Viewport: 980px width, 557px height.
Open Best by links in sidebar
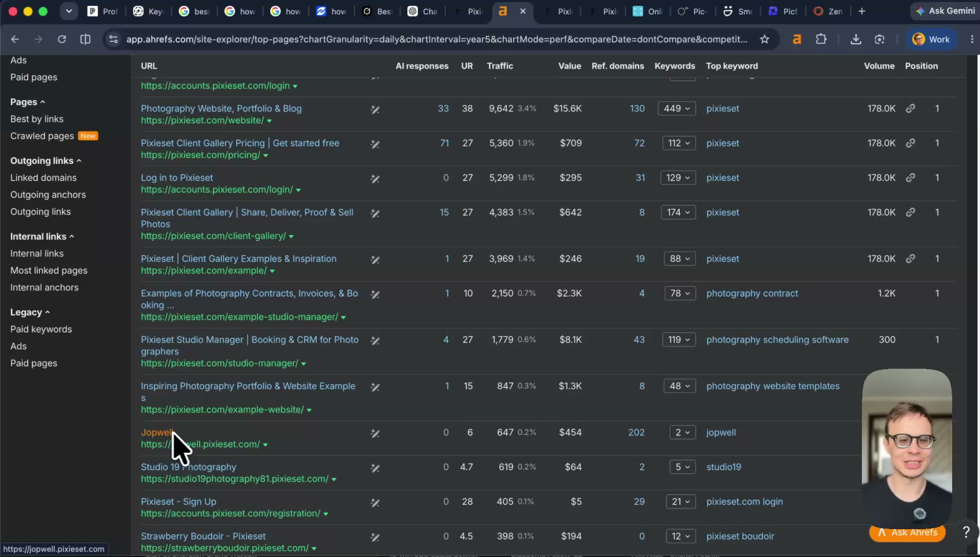37,119
